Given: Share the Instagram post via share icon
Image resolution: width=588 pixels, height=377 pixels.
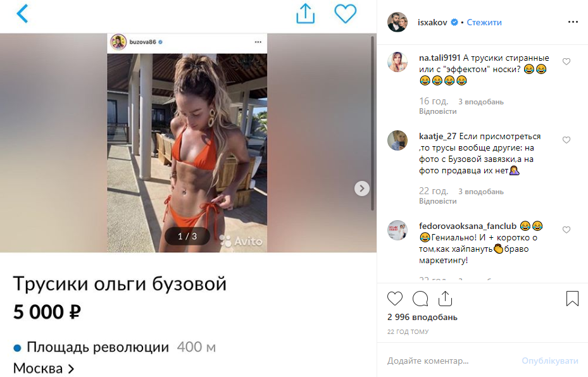Looking at the screenshot, I should [x=445, y=299].
